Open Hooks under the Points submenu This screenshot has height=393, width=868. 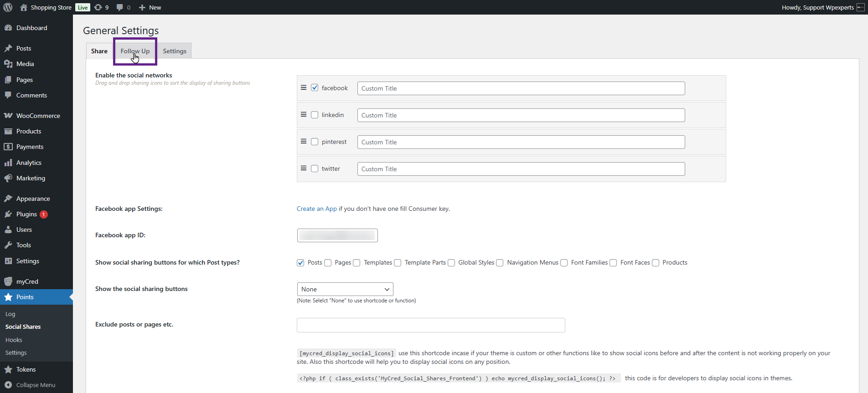(14, 340)
